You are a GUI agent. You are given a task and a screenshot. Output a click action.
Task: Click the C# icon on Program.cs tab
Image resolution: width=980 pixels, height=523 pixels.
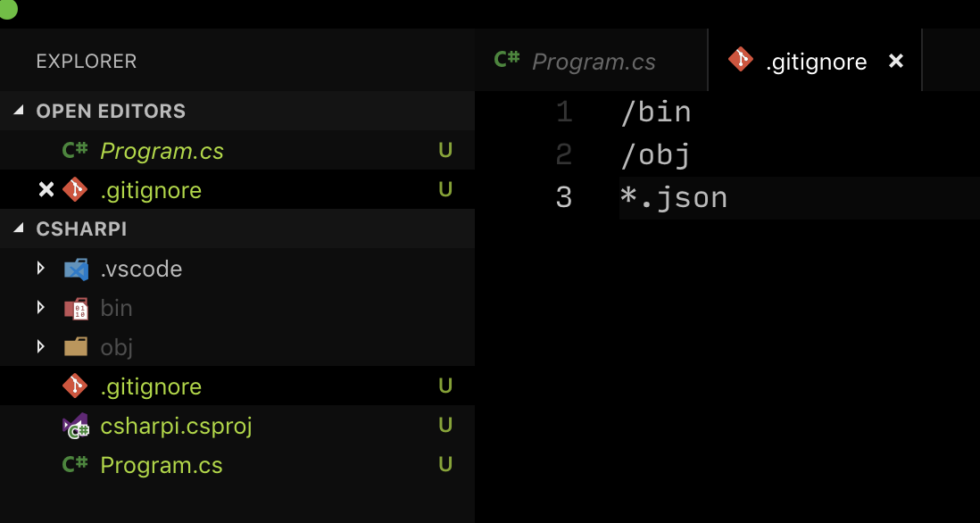point(507,61)
